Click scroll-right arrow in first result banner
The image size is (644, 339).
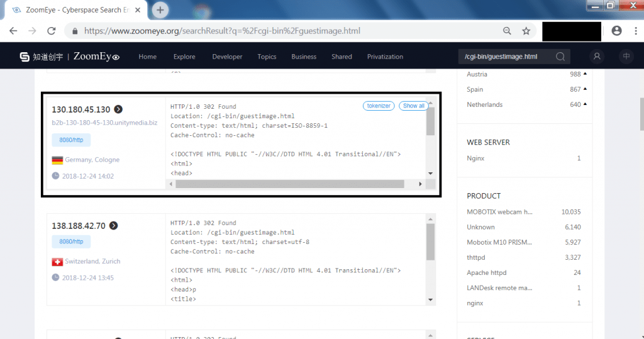pos(420,184)
